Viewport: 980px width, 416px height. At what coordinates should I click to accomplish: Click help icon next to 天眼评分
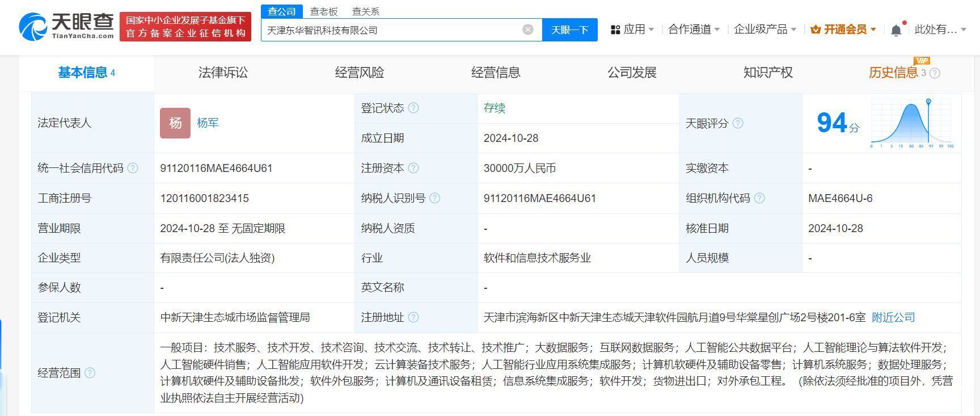click(x=738, y=123)
